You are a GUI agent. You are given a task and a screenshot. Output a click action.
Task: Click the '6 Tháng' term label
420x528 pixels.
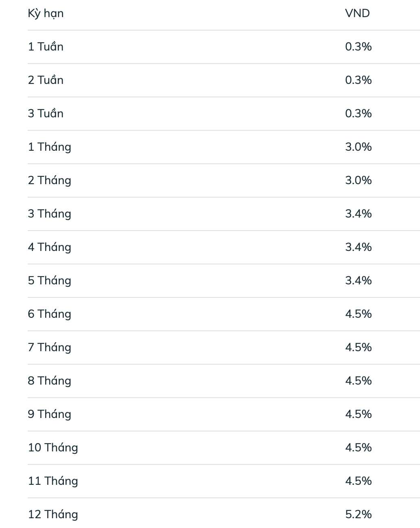click(49, 314)
